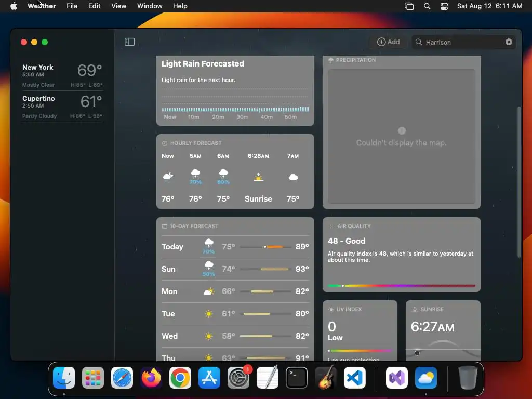Open Visual Studio from the Dock
Image resolution: width=532 pixels, height=399 pixels.
pyautogui.click(x=396, y=378)
